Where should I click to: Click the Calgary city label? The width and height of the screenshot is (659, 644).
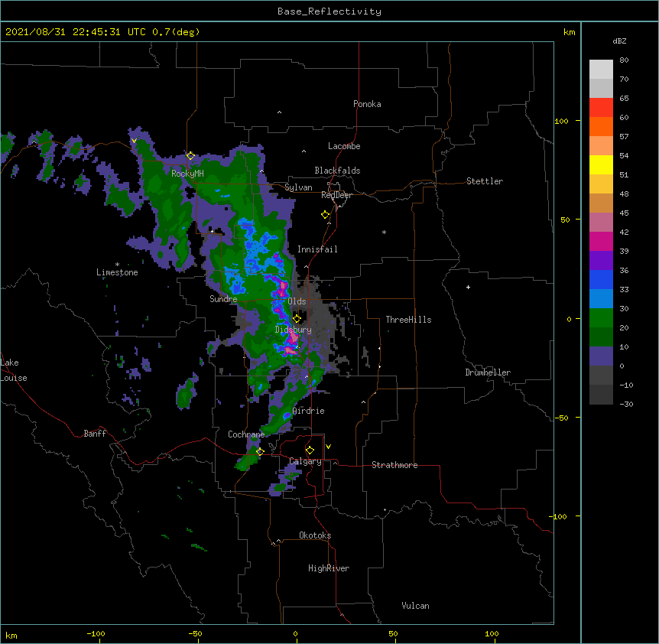(x=306, y=461)
